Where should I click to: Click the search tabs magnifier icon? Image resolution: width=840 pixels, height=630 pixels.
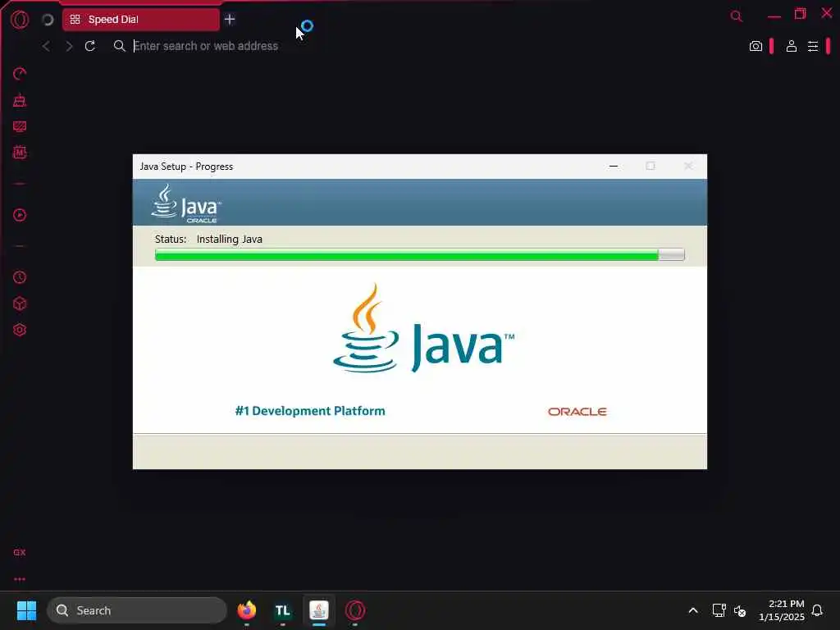(737, 16)
